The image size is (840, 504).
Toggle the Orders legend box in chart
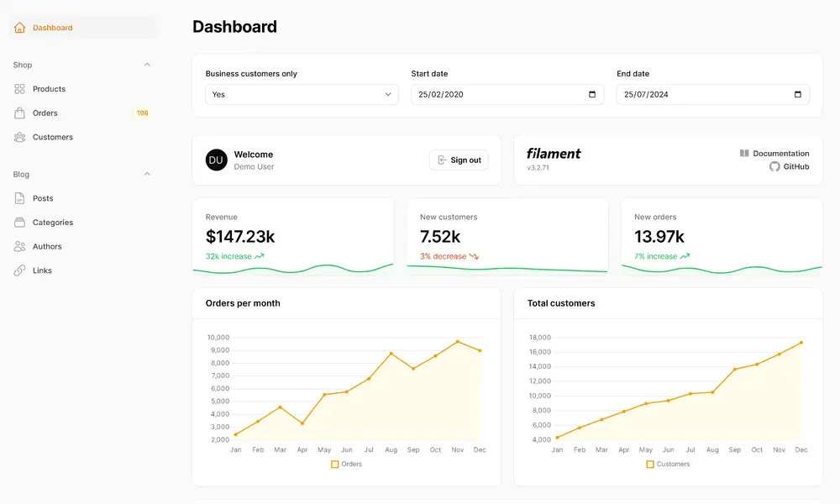click(335, 465)
